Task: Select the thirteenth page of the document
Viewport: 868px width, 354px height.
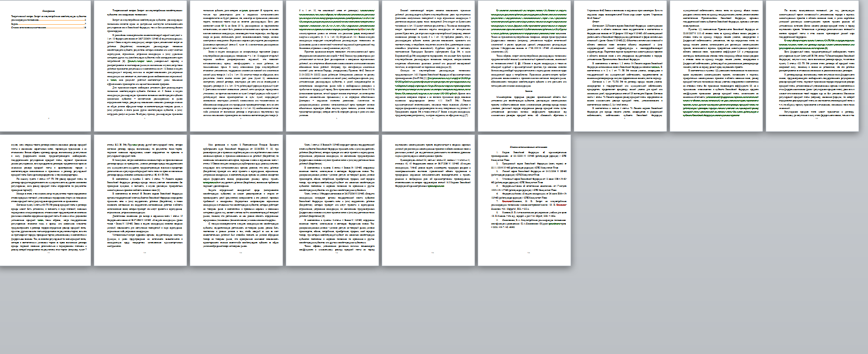Action: (332, 200)
